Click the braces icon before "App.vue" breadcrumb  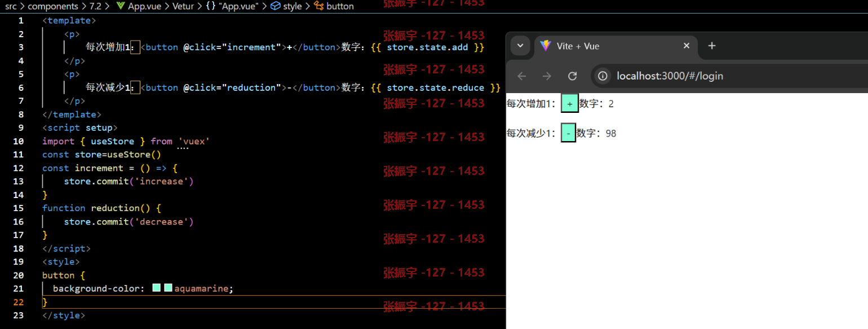click(x=211, y=6)
